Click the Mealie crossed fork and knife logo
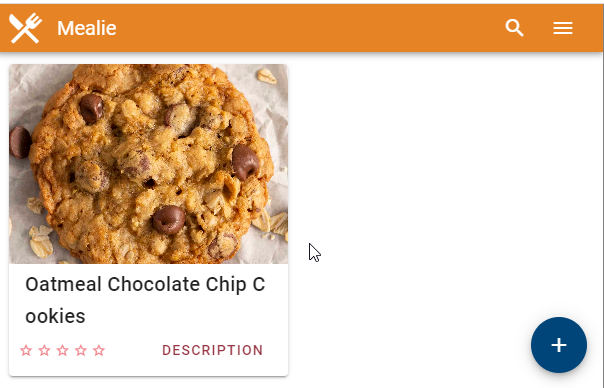Screen dimensions: 604x388 pos(25,28)
